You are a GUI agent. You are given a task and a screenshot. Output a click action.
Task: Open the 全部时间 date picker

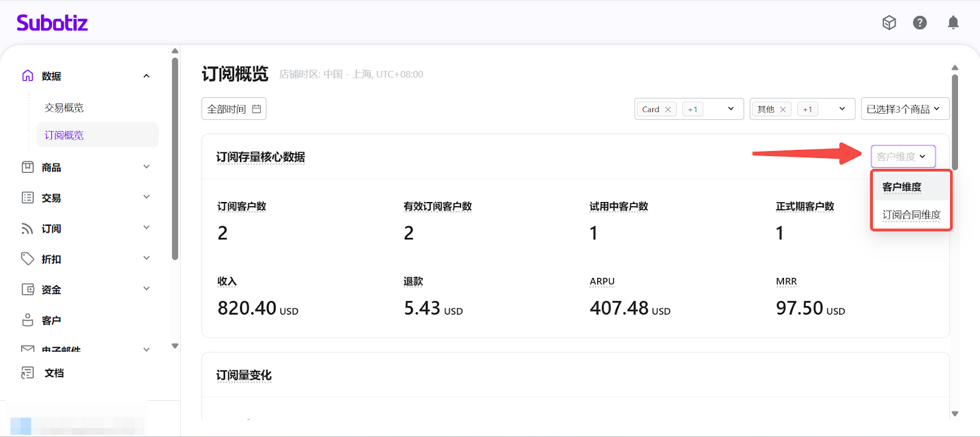(234, 109)
